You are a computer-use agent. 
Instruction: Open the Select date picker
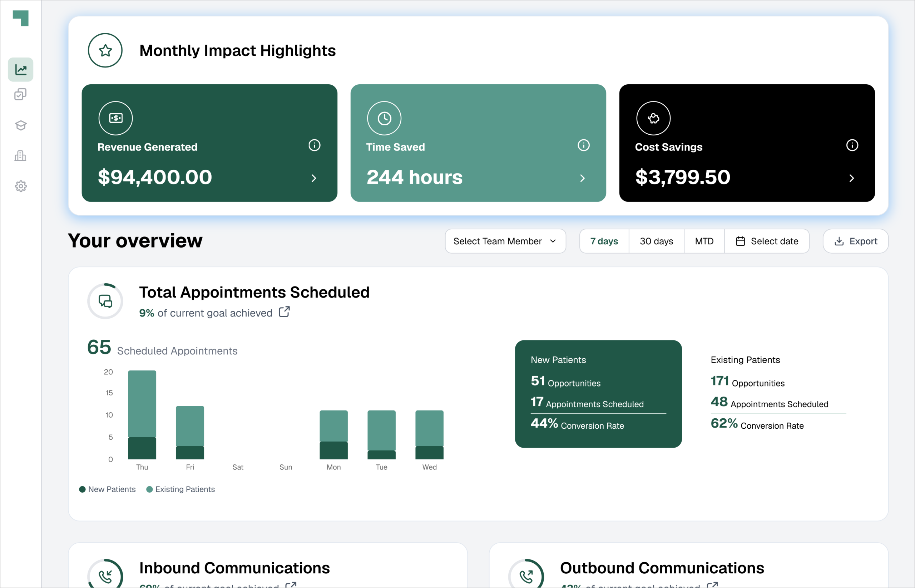tap(766, 241)
